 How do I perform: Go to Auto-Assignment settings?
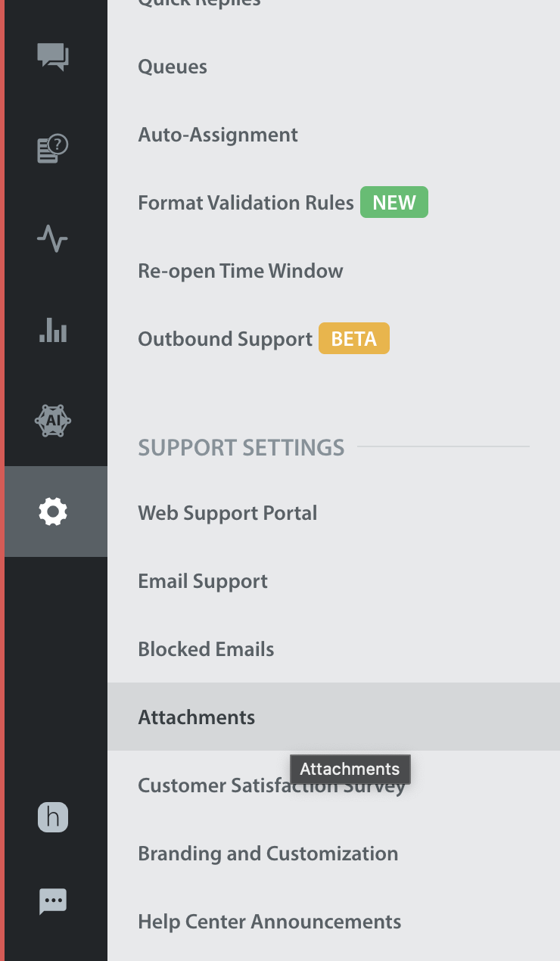coord(218,135)
